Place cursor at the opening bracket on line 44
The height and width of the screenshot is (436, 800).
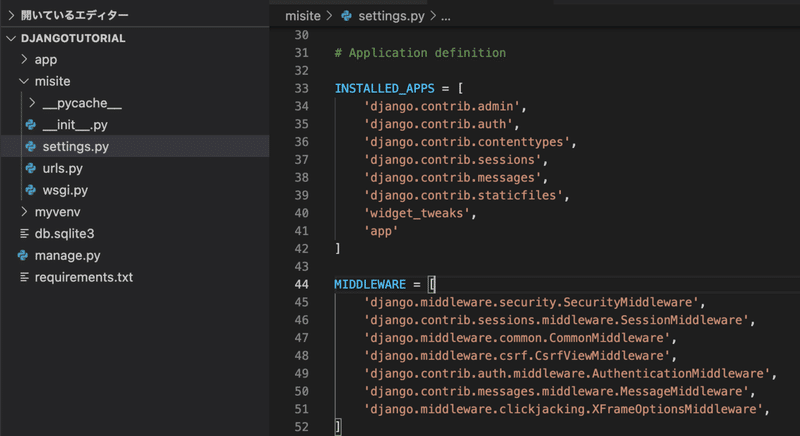click(432, 284)
